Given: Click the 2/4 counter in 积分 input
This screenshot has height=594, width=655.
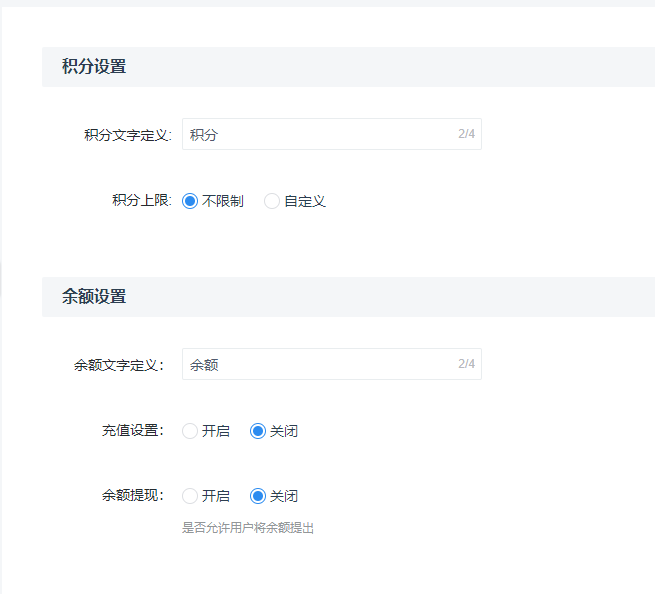Looking at the screenshot, I should [466, 134].
